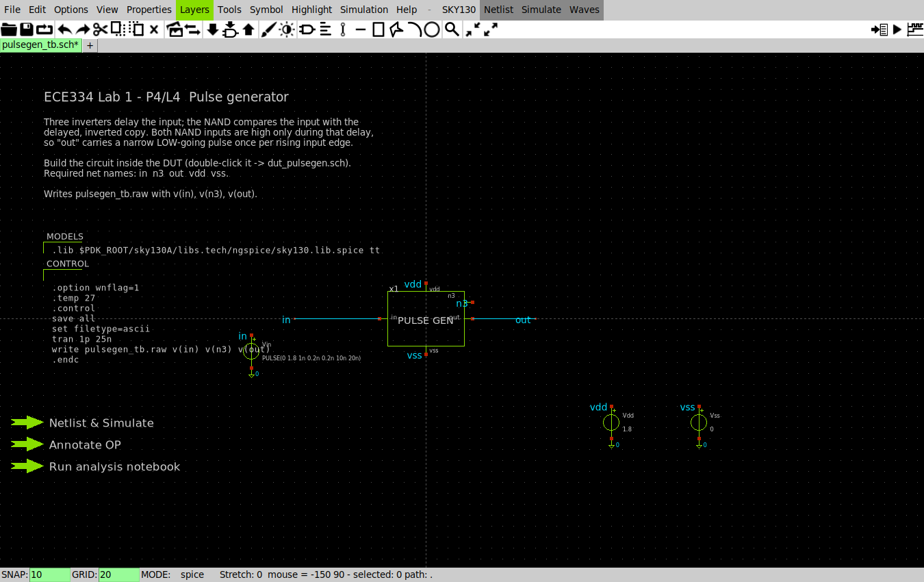The image size is (924, 582).
Task: Select the Insert polygon tool icon
Action: pyautogui.click(x=396, y=29)
